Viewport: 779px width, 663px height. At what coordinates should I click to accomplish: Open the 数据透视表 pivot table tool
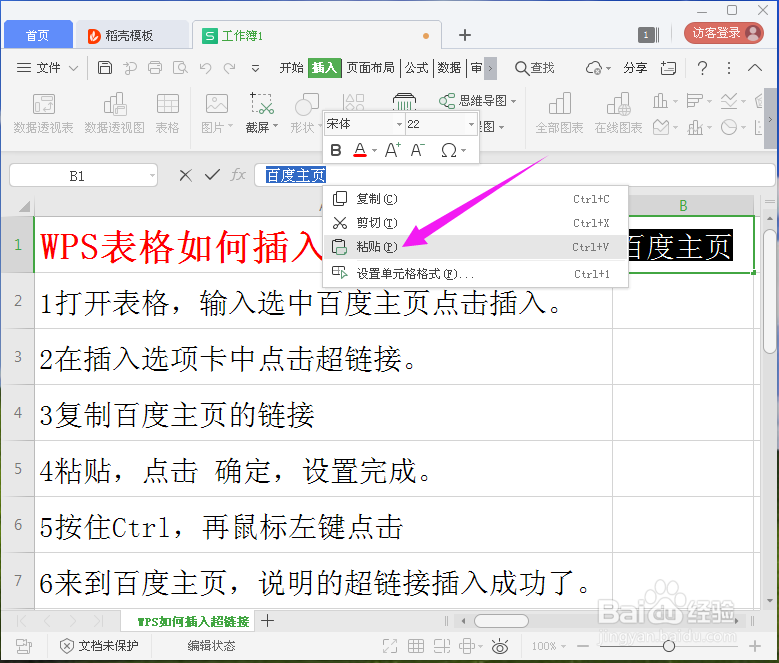(x=43, y=113)
